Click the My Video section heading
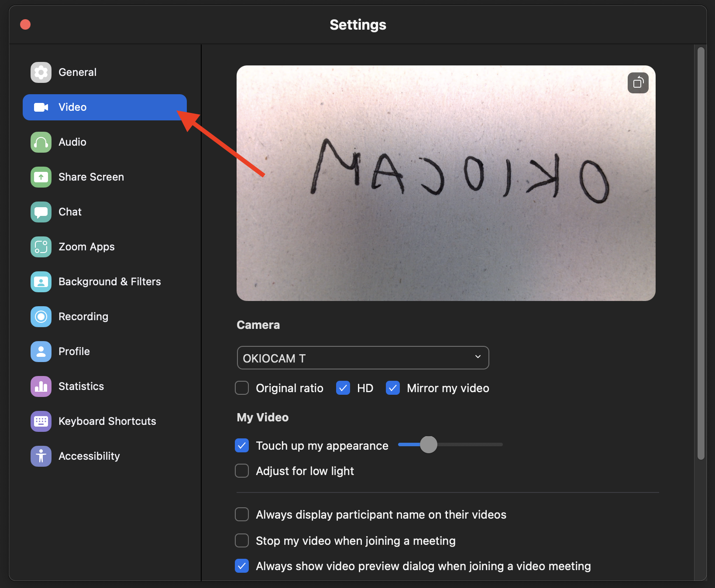Image resolution: width=715 pixels, height=588 pixels. click(x=263, y=417)
